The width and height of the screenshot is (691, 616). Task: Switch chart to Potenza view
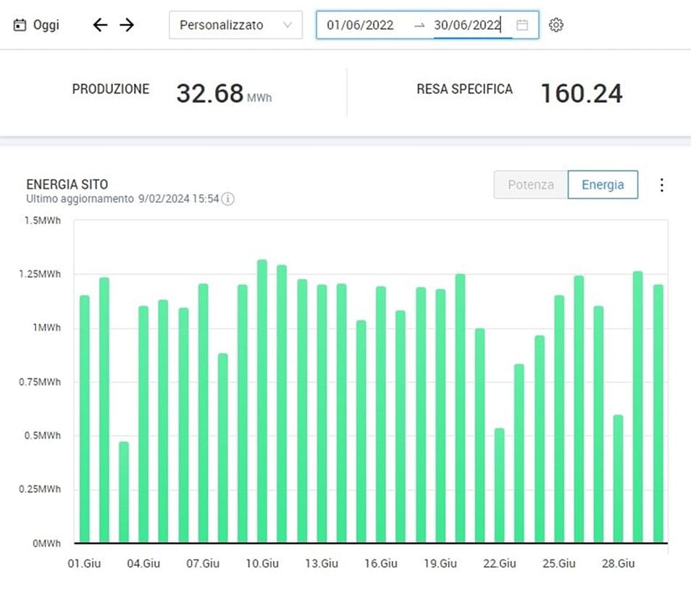point(530,185)
